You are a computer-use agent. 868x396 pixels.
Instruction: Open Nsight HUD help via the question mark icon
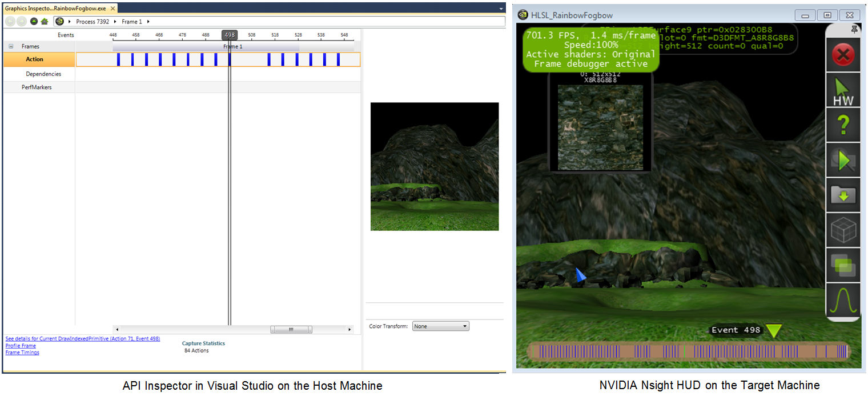[843, 125]
